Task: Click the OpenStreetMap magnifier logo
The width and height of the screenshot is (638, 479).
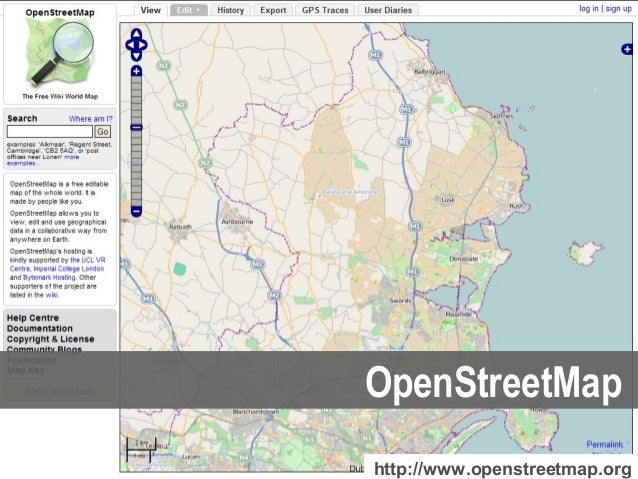Action: 59,54
